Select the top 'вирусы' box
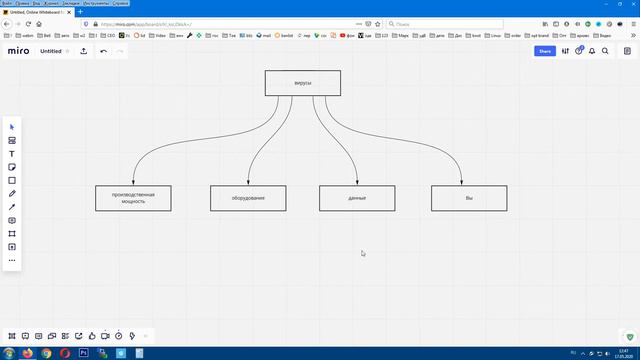Screen dimensions: 640x360 tap(303, 83)
